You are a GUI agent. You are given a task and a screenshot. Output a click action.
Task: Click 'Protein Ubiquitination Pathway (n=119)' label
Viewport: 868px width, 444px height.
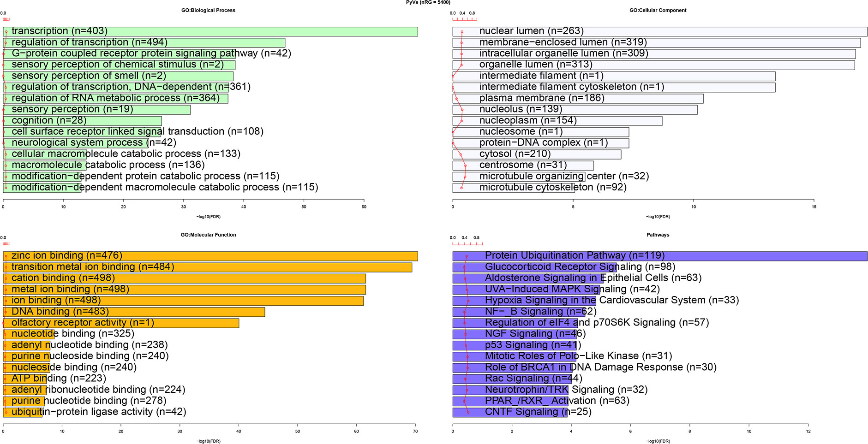click(x=575, y=255)
